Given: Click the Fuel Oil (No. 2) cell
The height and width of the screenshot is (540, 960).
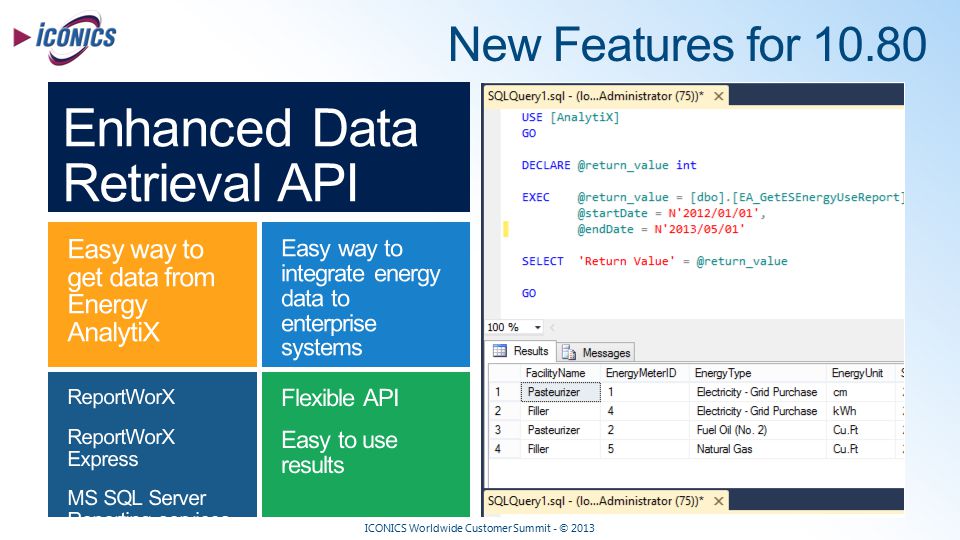Looking at the screenshot, I should 758,430.
